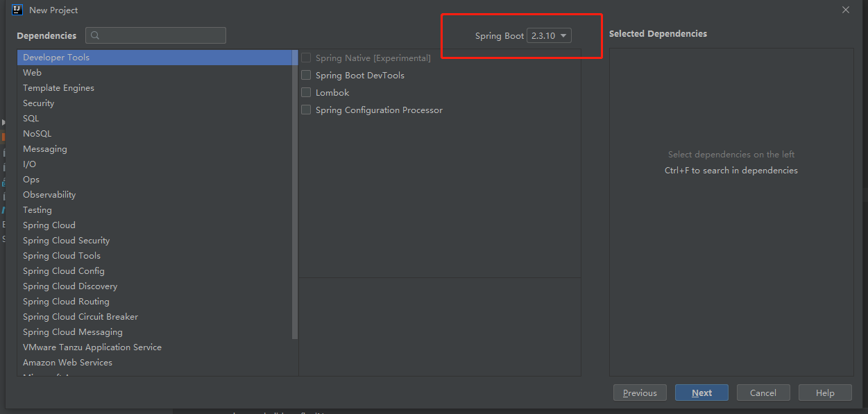868x414 pixels.
Task: Click the category list vertical scrollbar
Action: (295, 194)
